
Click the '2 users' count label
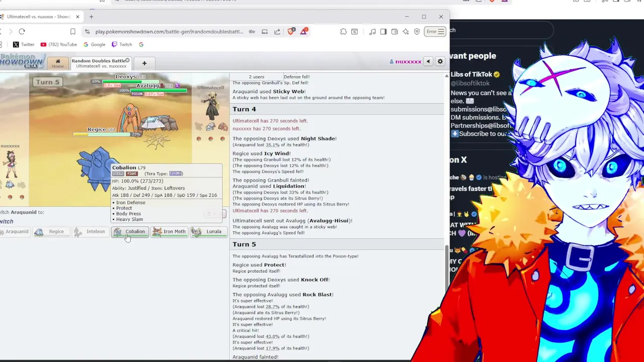click(x=256, y=77)
